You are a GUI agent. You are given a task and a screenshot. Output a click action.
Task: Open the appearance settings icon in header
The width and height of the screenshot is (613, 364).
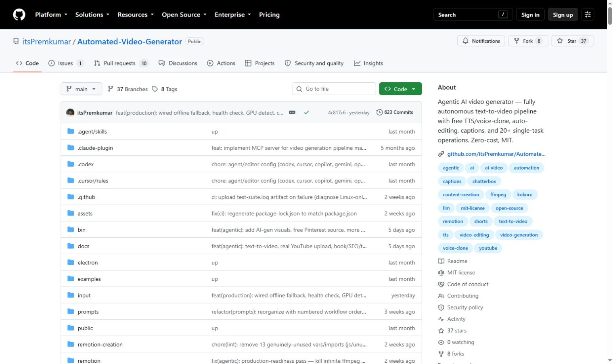coord(588,15)
